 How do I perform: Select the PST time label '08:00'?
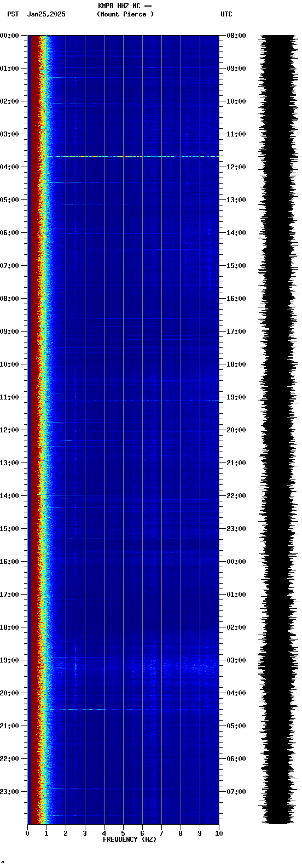[x=9, y=299]
